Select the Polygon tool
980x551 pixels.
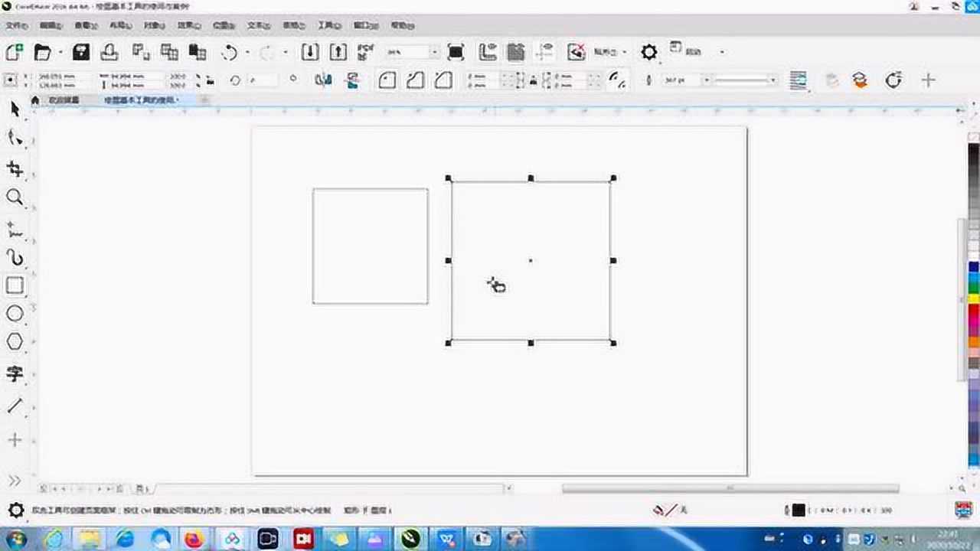coord(15,342)
